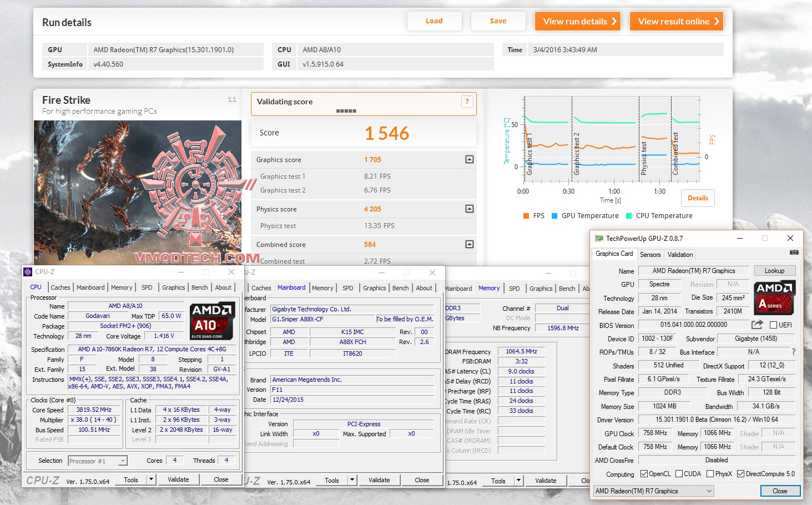Toggle the CUDA checkbox
This screenshot has width=812, height=505.
[679, 474]
